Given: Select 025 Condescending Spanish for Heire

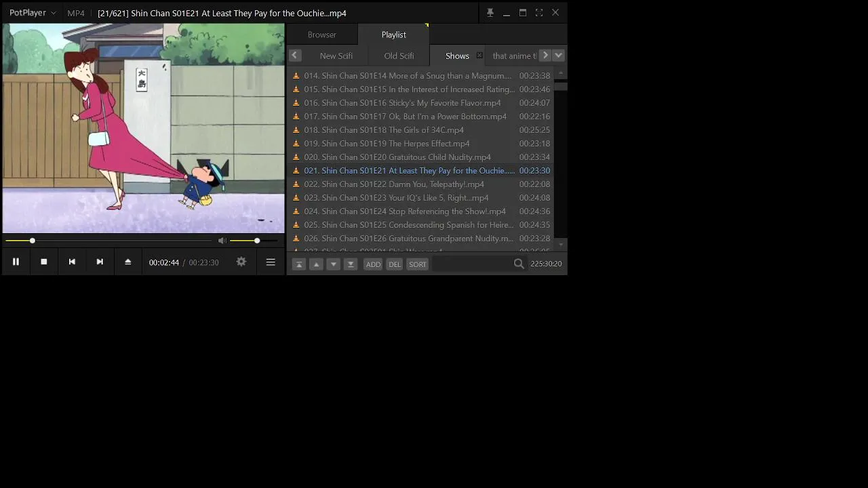Looking at the screenshot, I should pos(420,225).
